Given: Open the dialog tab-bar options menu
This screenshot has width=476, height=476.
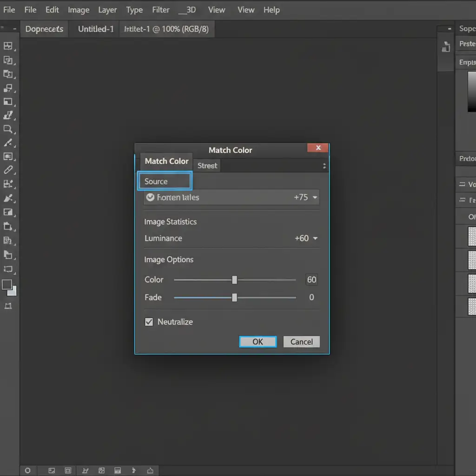Looking at the screenshot, I should coord(324,166).
